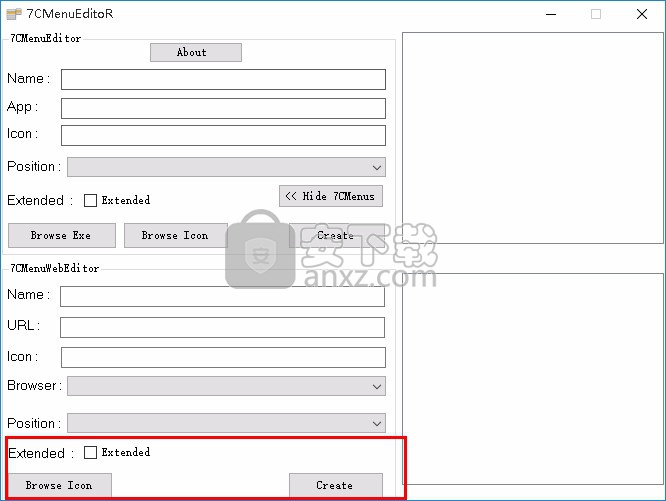Image resolution: width=666 pixels, height=501 pixels.
Task: Click the URL input field
Action: pyautogui.click(x=223, y=327)
